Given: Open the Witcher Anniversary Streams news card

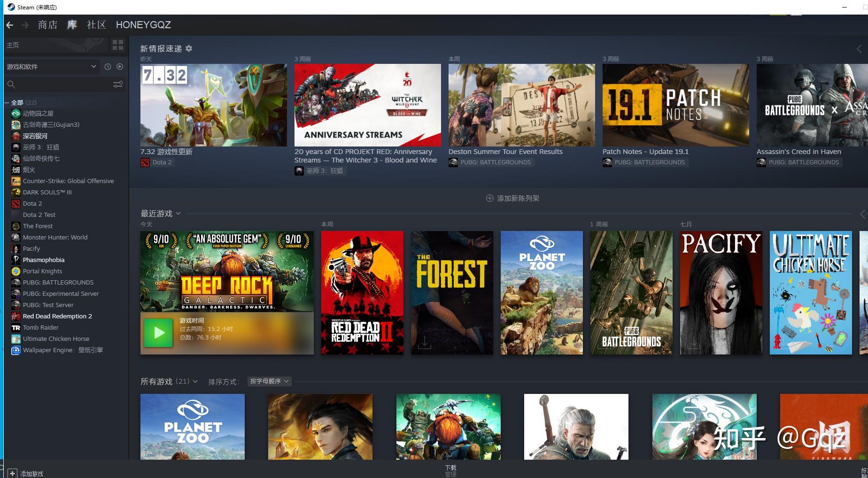Looking at the screenshot, I should point(367,105).
